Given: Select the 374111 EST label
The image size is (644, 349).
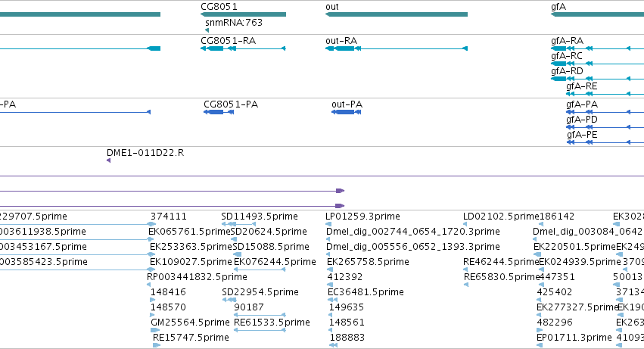Looking at the screenshot, I should click(x=169, y=217).
